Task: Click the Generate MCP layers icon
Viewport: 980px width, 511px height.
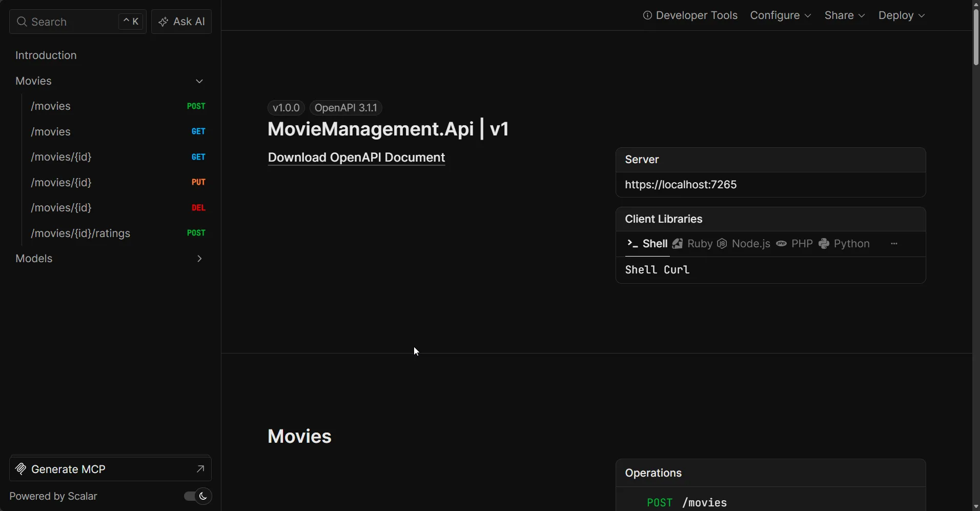Action: pos(21,469)
